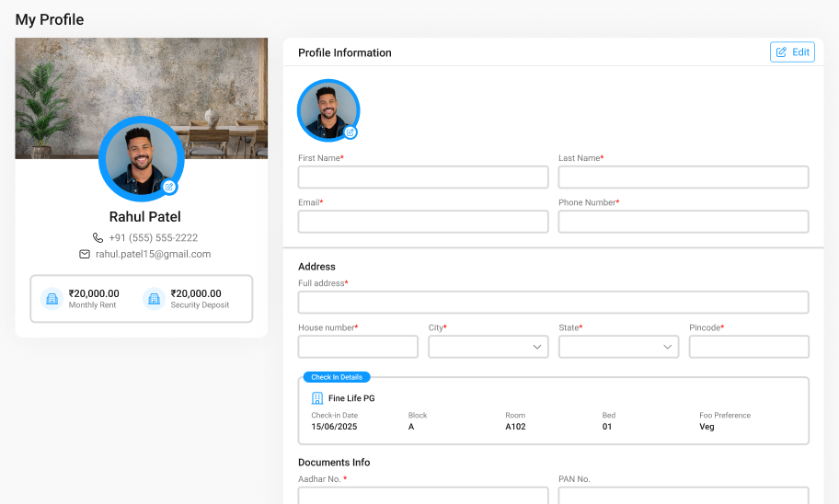Click the Aadhar No. input field
The height and width of the screenshot is (504, 839).
[423, 496]
